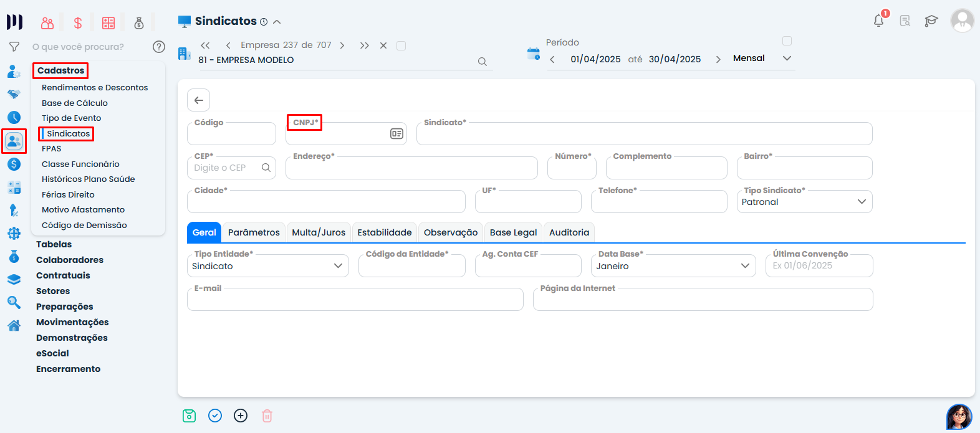980x433 pixels.
Task: Click the help question mark icon
Action: pos(159,47)
